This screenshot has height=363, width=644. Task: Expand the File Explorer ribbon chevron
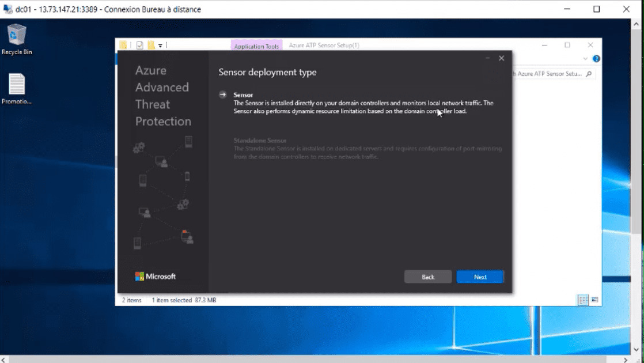point(585,59)
